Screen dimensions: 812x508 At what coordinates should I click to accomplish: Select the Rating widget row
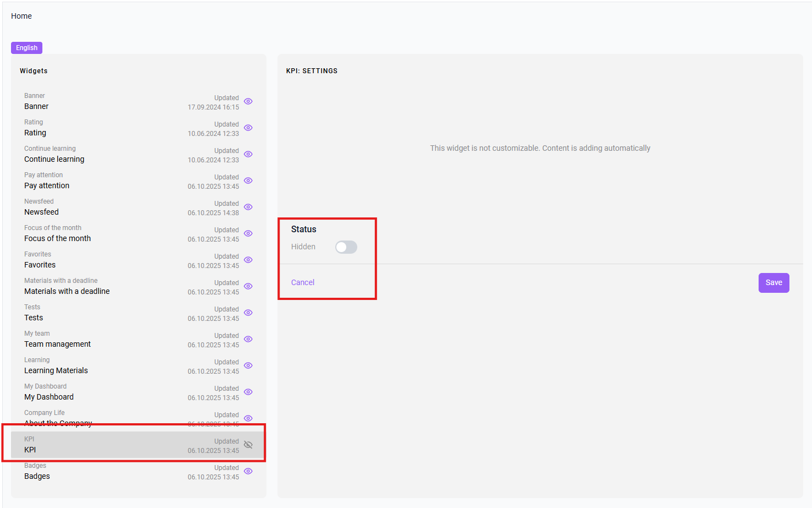click(138, 128)
